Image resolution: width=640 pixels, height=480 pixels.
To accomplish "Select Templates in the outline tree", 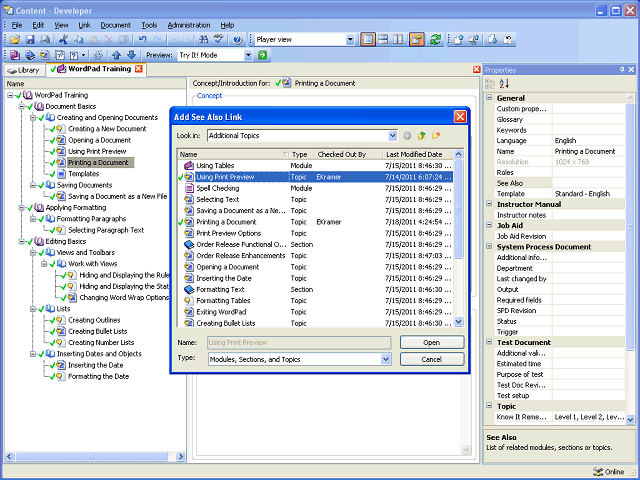I will 84,174.
